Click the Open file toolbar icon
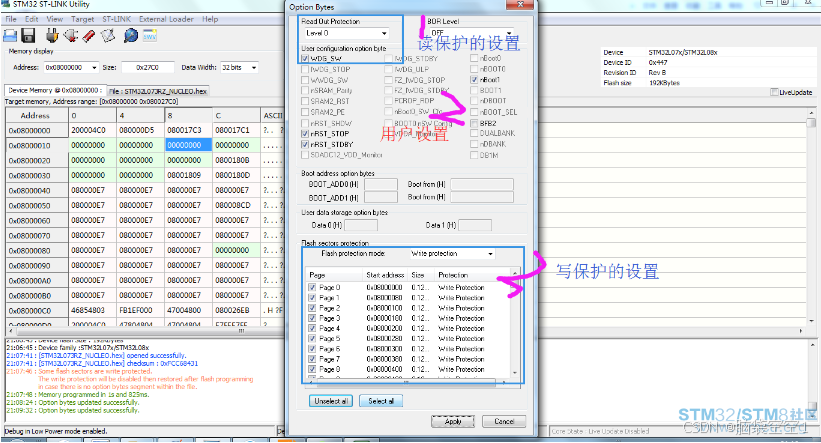This screenshot has width=821, height=443. click(10, 36)
